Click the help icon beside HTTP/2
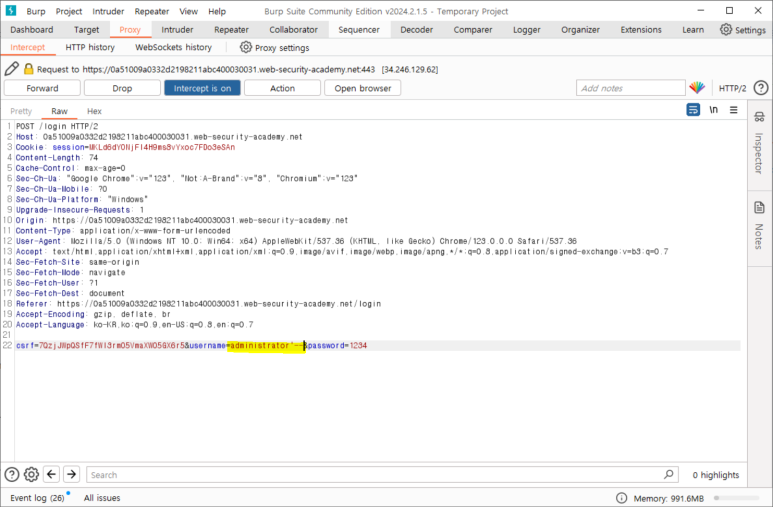 [761, 88]
